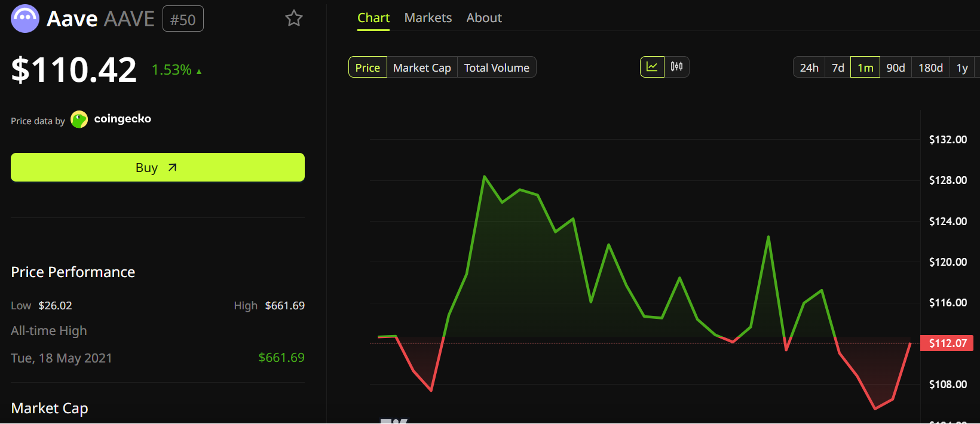Click the lowest red dip of the price line
Viewport: 980px width, 424px height.
(x=875, y=408)
